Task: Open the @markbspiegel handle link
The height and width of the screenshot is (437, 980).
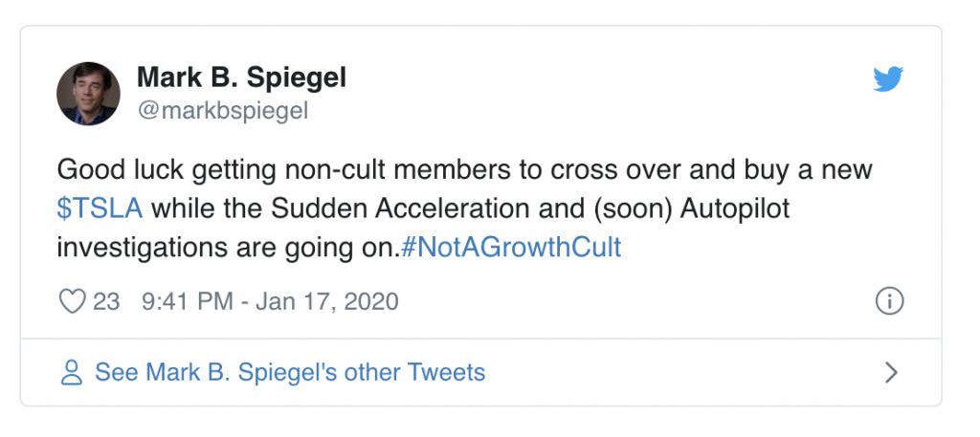Action: click(x=223, y=111)
